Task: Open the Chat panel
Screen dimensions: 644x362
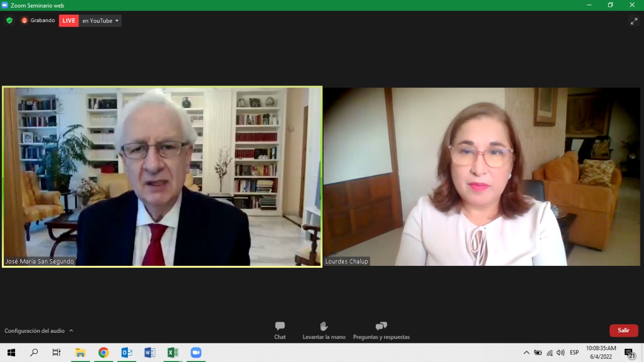Action: tap(280, 330)
